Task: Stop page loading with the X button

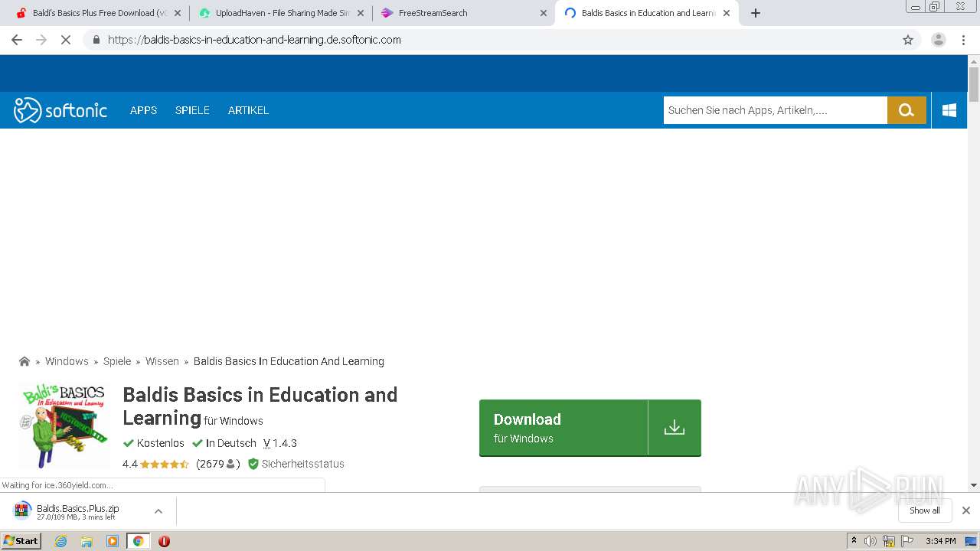Action: pos(66,40)
